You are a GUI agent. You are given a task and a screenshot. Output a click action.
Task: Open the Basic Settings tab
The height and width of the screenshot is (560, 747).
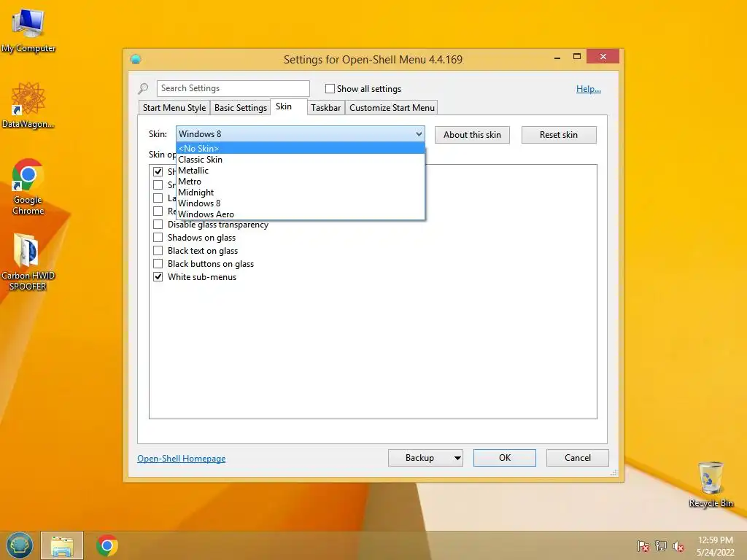[241, 108]
